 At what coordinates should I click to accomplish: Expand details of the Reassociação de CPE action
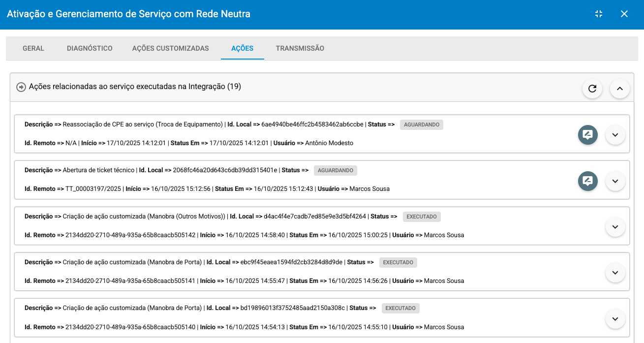coord(615,134)
